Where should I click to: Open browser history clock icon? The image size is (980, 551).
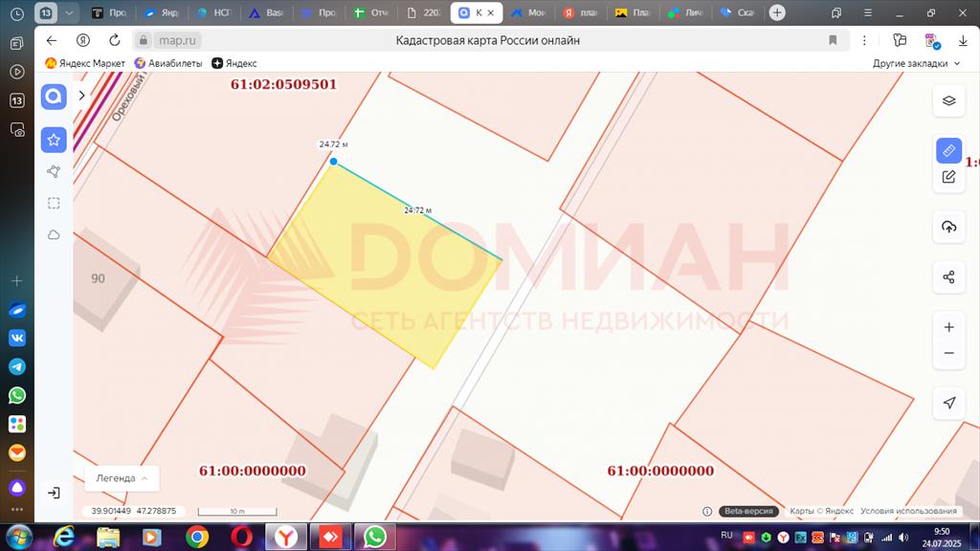(x=17, y=13)
